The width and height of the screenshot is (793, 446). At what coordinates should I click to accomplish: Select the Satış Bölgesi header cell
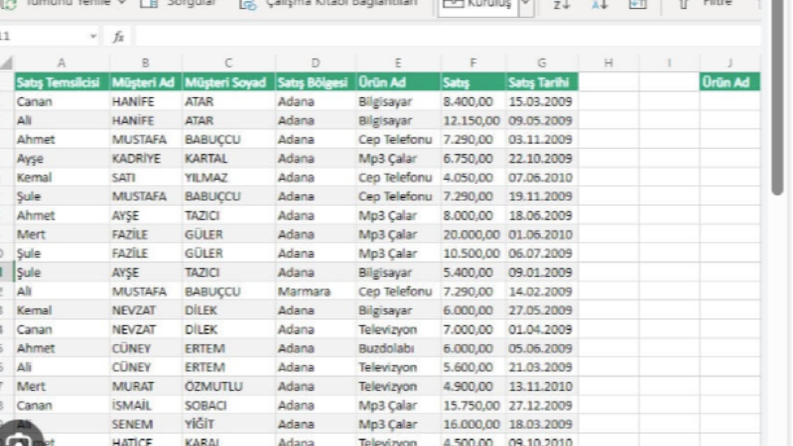pyautogui.click(x=316, y=82)
